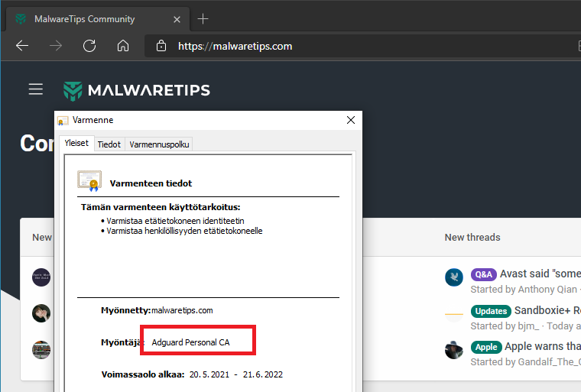The width and height of the screenshot is (581, 392).
Task: Open the browser home page icon
Action: (123, 46)
